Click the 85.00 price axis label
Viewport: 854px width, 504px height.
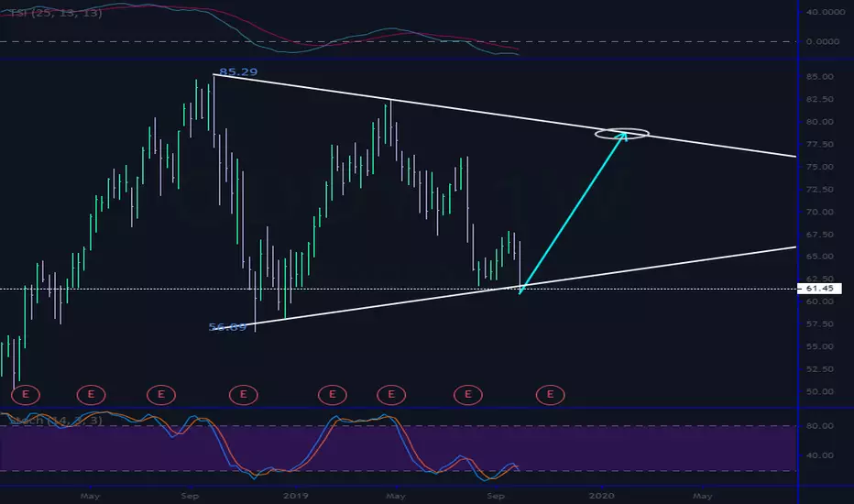(x=820, y=77)
